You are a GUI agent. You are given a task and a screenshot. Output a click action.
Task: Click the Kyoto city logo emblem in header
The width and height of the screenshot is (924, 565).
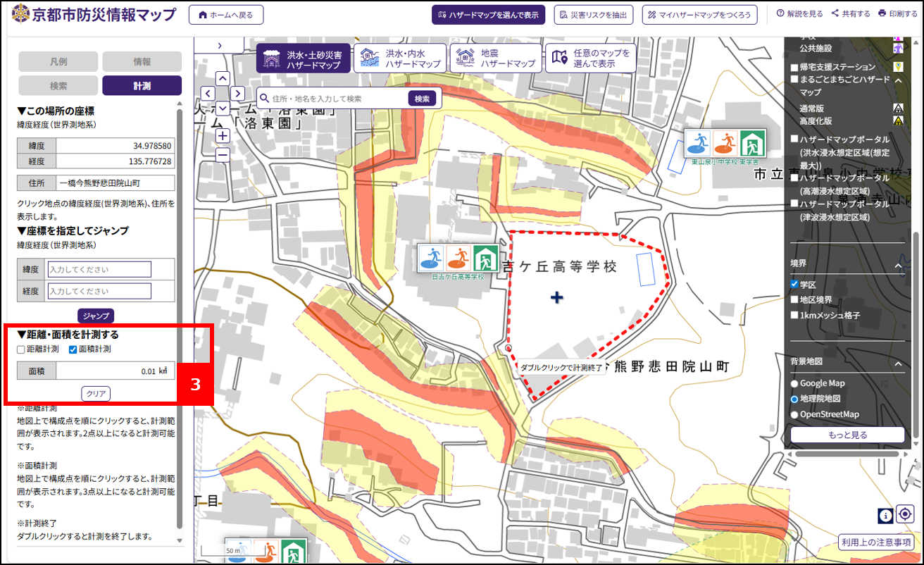(20, 14)
